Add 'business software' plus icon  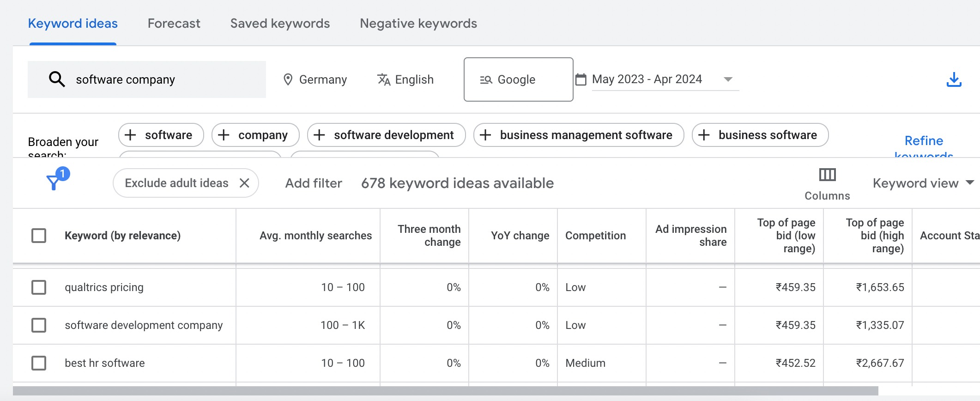pyautogui.click(x=704, y=135)
